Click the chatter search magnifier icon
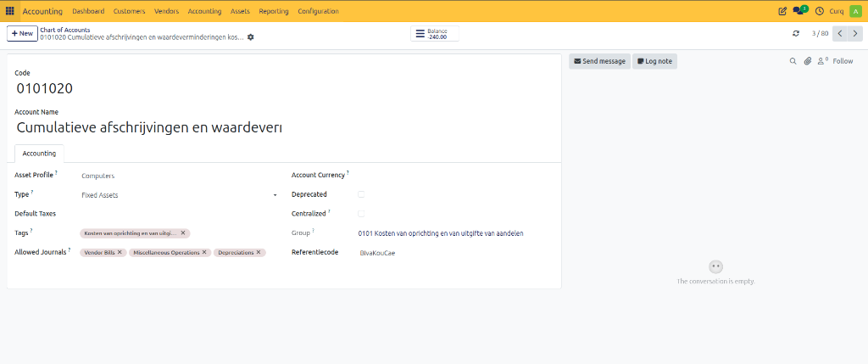Screen dimensions: 868x364 pos(793,61)
